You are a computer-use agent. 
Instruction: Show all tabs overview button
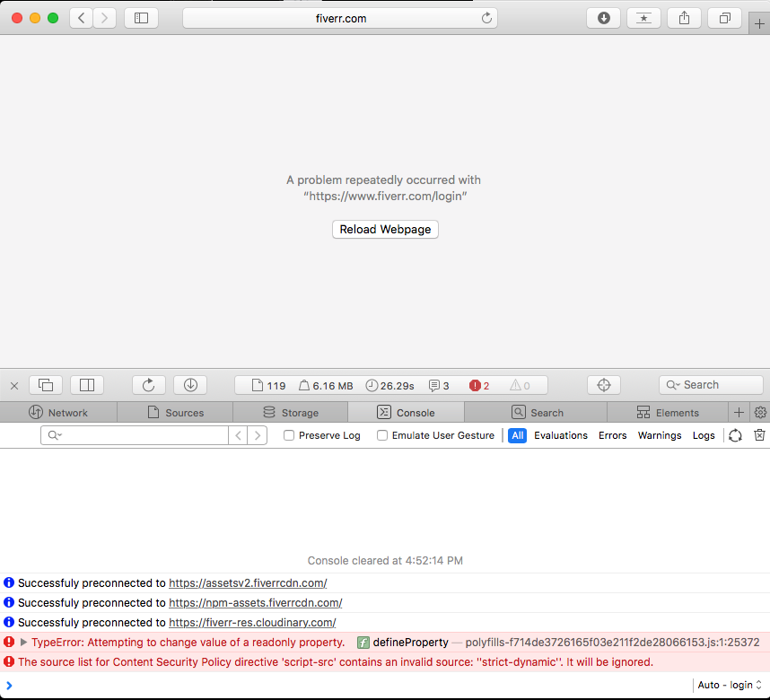[x=724, y=19]
